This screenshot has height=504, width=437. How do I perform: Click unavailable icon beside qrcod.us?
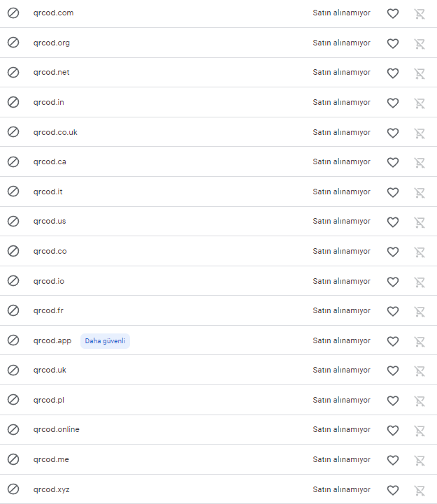13,221
